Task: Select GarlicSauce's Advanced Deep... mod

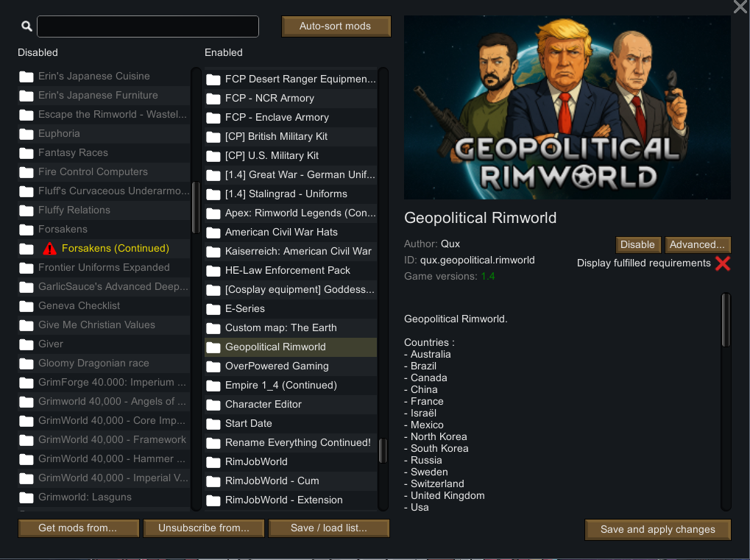Action: click(x=104, y=287)
